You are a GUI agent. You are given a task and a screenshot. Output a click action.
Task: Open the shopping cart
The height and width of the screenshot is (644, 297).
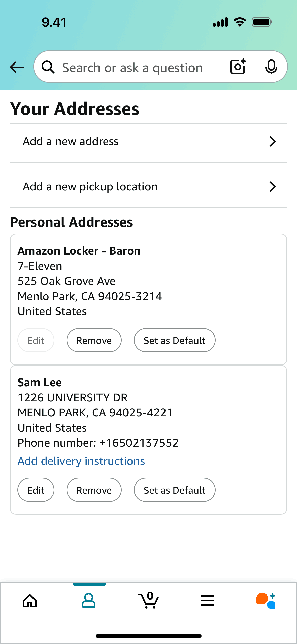click(x=148, y=601)
